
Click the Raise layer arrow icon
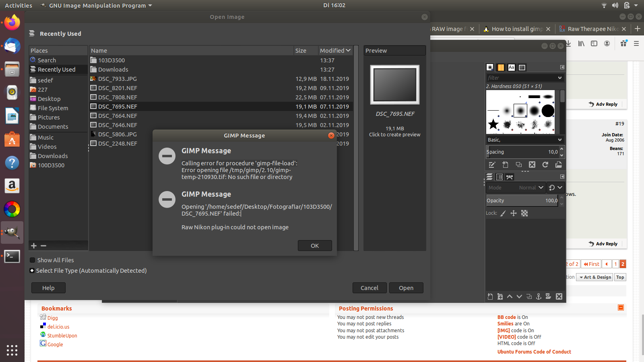coord(510,297)
